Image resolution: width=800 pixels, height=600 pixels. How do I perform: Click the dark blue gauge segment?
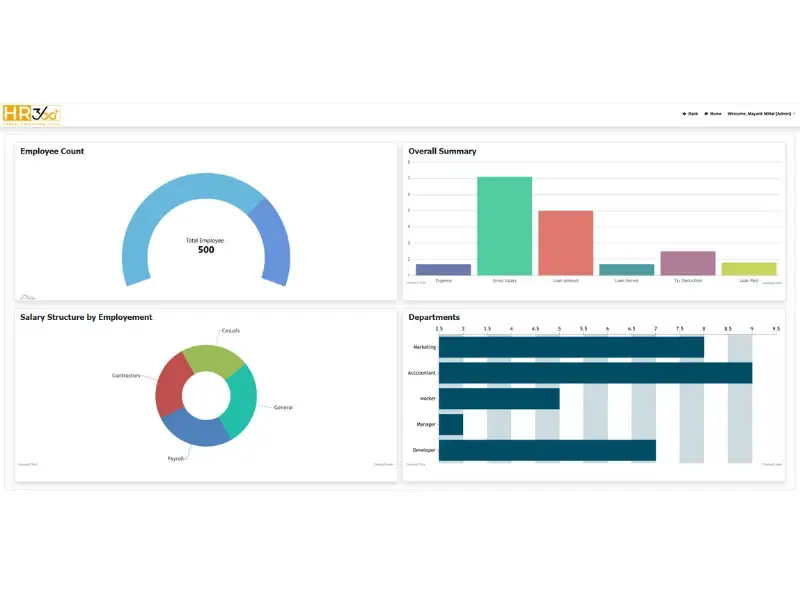coord(271,238)
